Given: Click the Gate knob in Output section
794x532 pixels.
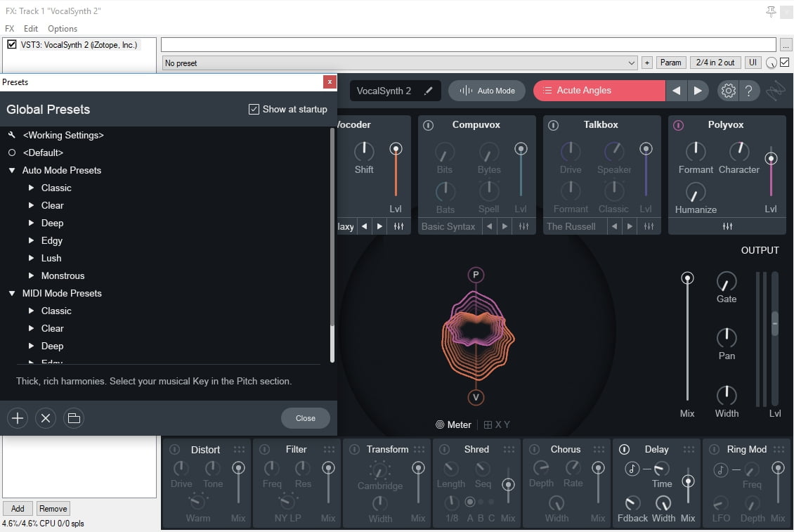Looking at the screenshot, I should (x=726, y=282).
